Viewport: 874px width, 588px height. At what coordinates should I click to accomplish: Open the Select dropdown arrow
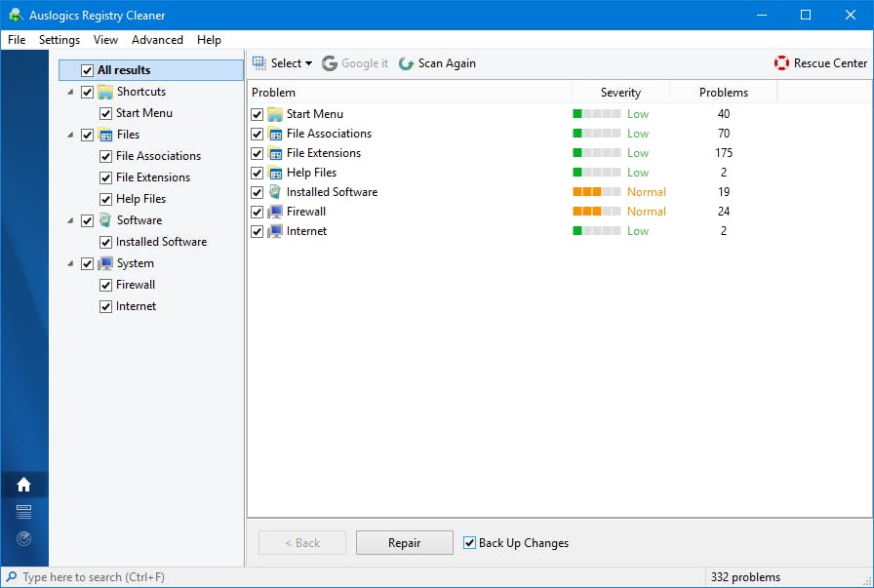pyautogui.click(x=309, y=63)
